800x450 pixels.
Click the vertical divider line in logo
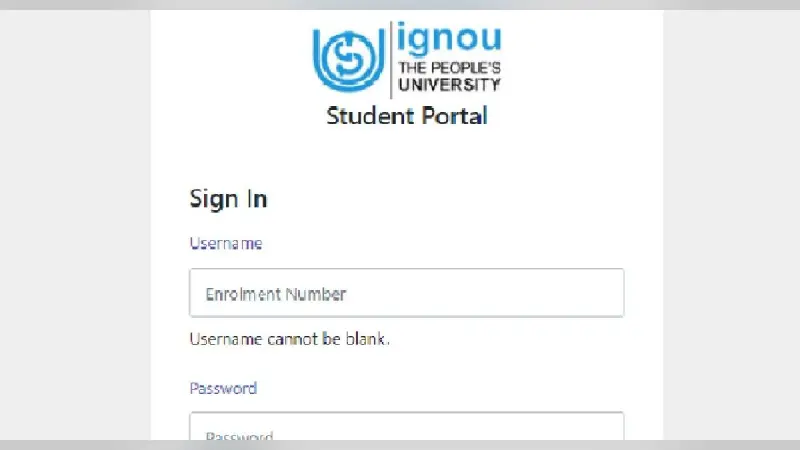pyautogui.click(x=391, y=60)
